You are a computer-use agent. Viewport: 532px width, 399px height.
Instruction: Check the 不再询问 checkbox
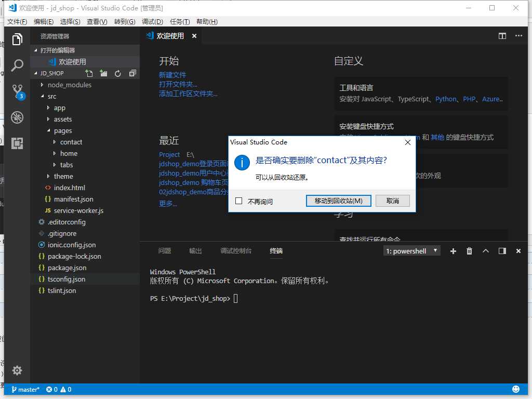pos(239,201)
